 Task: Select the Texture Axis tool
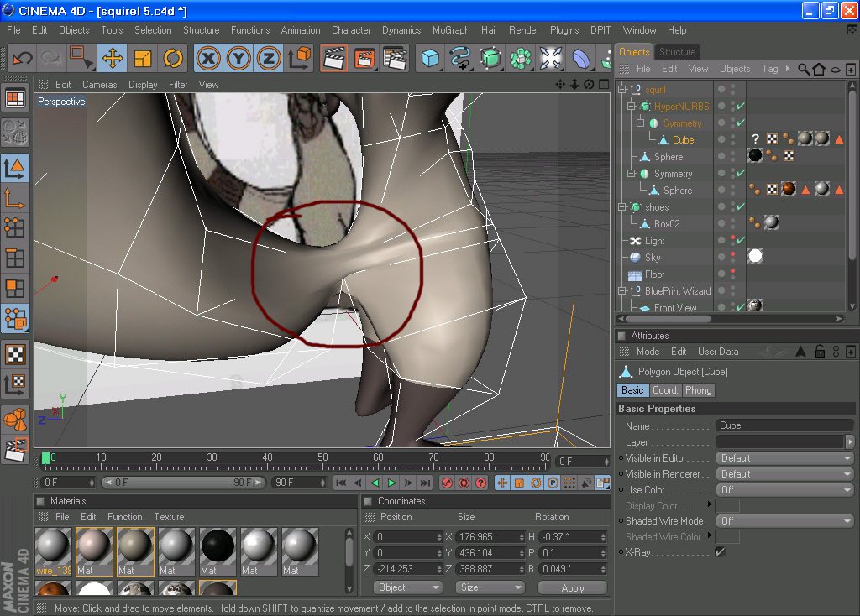(x=15, y=384)
